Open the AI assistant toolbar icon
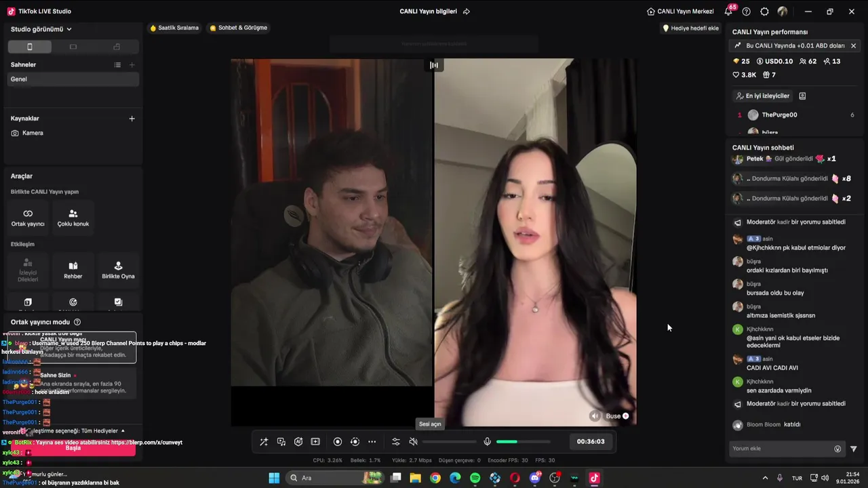The width and height of the screenshot is (868, 488). (x=298, y=442)
